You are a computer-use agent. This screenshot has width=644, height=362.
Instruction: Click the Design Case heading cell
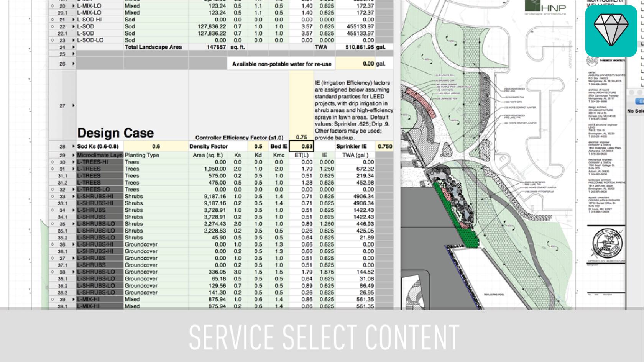tap(116, 133)
